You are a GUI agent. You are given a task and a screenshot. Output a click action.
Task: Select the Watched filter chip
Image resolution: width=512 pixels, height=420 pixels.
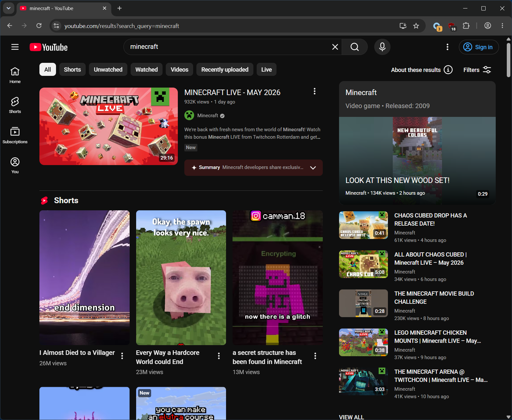[147, 69]
